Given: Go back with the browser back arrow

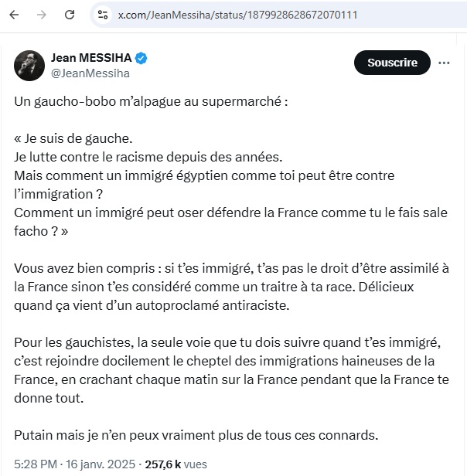Looking at the screenshot, I should point(14,15).
